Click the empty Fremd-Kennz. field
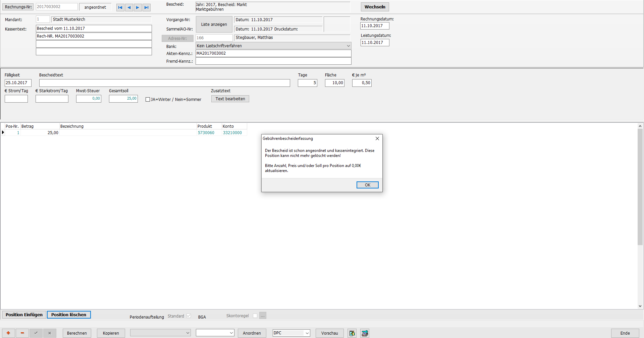This screenshot has width=644, height=338. click(273, 61)
